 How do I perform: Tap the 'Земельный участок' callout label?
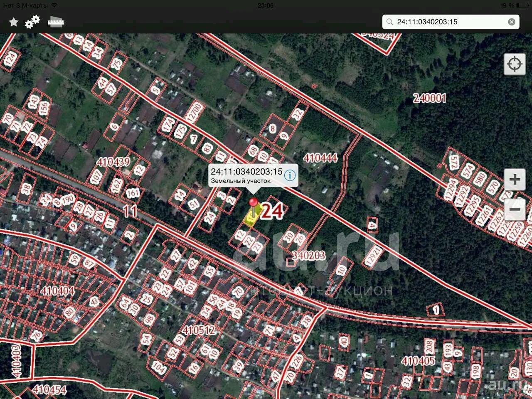(241, 181)
